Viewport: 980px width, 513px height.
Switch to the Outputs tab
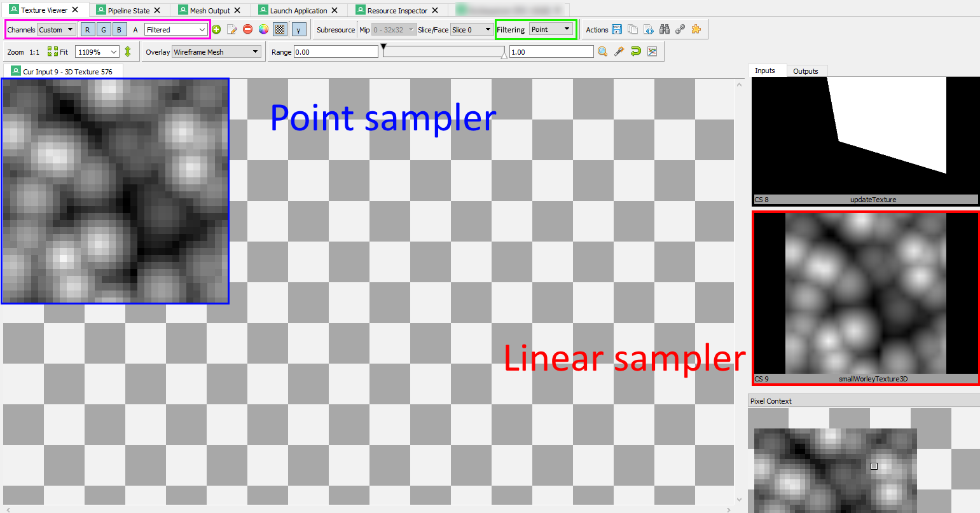pyautogui.click(x=806, y=71)
